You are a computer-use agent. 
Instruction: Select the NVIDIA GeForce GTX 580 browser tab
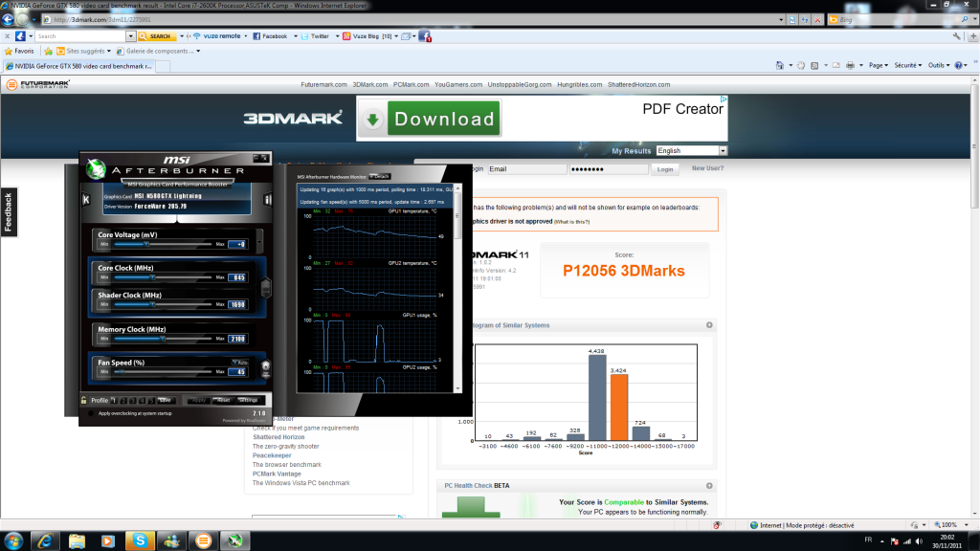(78, 66)
